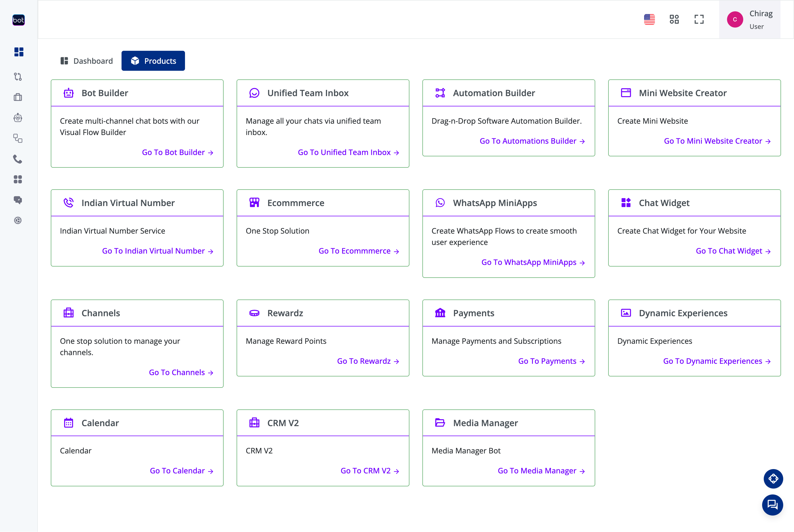The height and width of the screenshot is (532, 794).
Task: Click the floating chat support button
Action: 773,504
